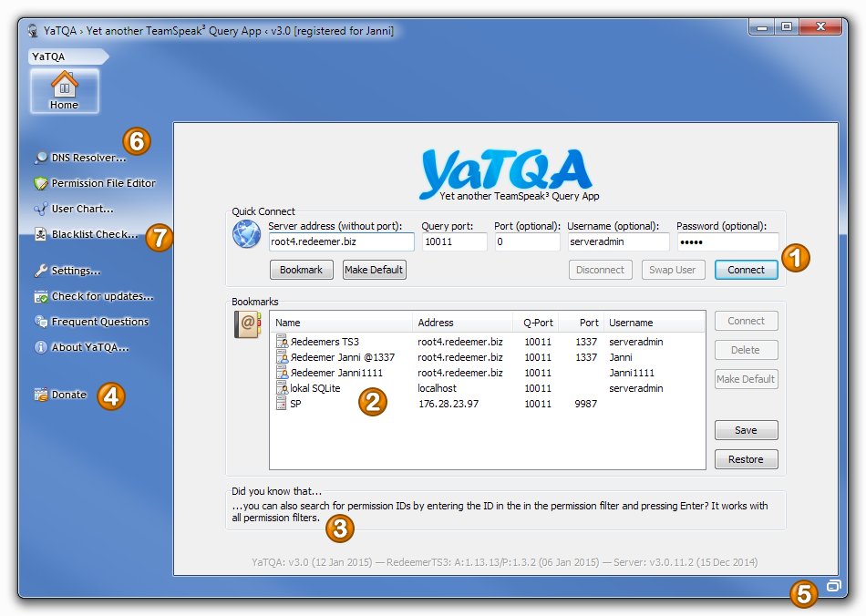Open the YaTQA ribbon tab

coord(67,56)
